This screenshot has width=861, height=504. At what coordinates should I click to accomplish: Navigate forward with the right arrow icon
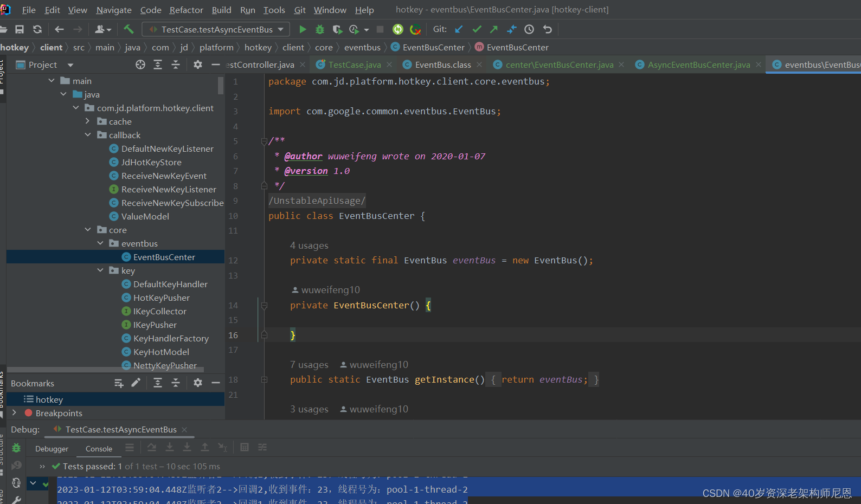click(x=78, y=29)
